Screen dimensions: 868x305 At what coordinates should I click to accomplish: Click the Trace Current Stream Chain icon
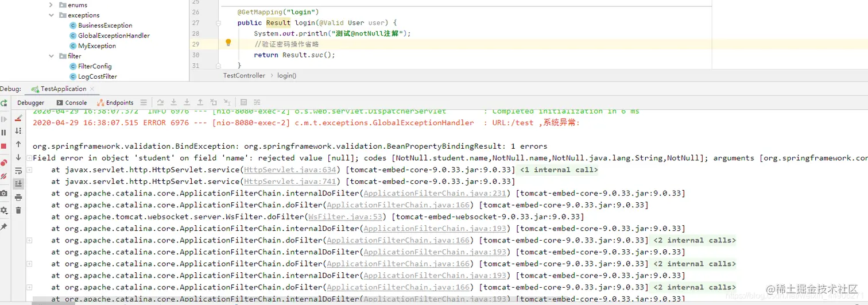tap(258, 103)
